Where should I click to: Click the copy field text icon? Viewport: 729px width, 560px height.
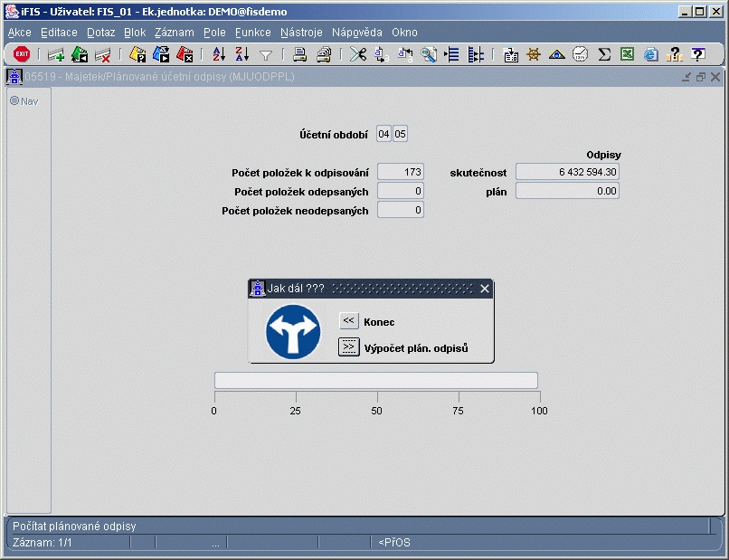click(x=382, y=55)
